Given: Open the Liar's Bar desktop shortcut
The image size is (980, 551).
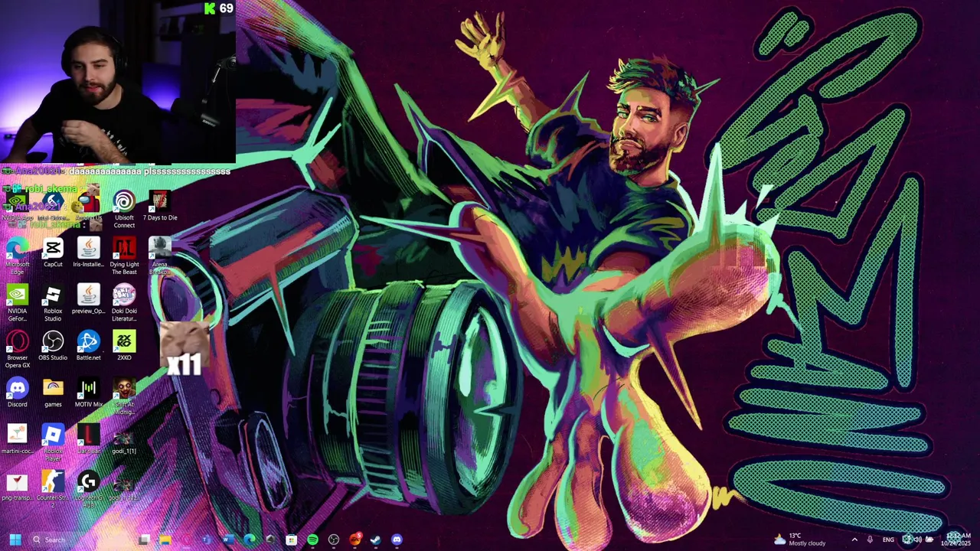Looking at the screenshot, I should (88, 439).
